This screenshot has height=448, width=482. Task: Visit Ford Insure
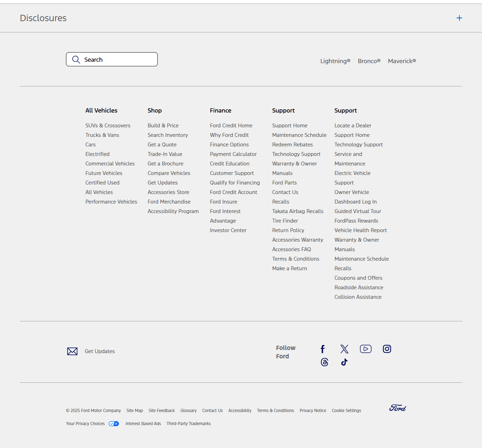(224, 202)
